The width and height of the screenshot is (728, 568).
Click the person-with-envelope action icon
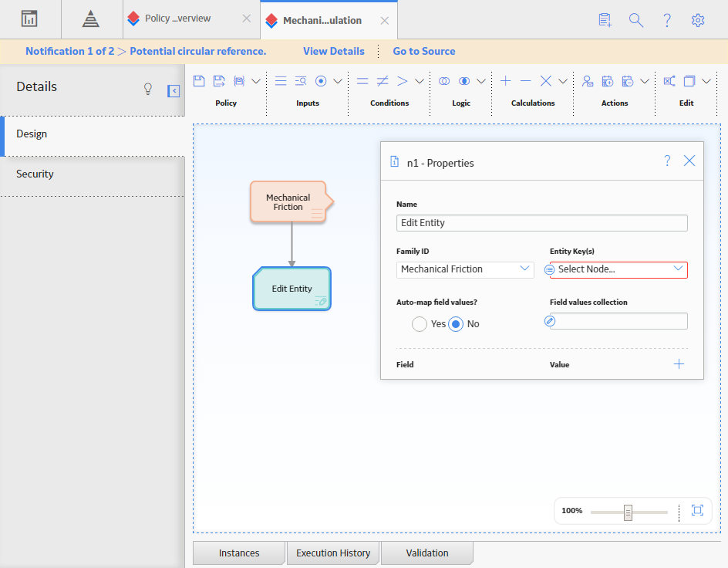(x=588, y=81)
